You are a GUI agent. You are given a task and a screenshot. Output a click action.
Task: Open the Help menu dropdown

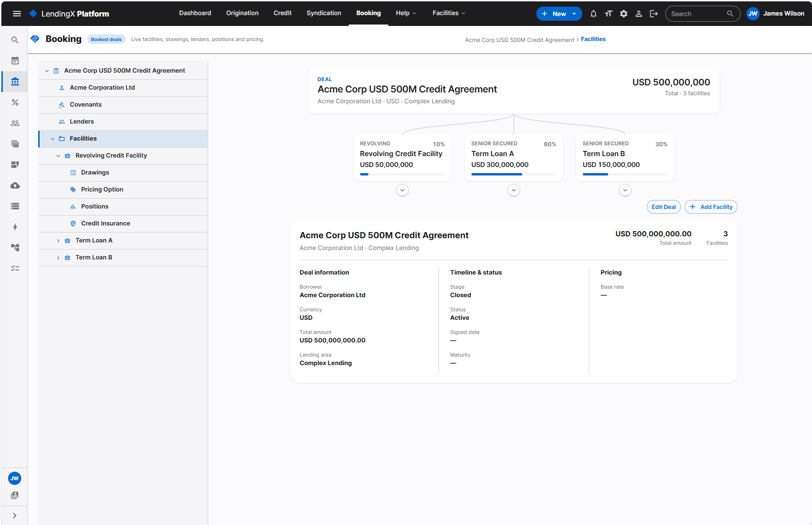tap(406, 13)
